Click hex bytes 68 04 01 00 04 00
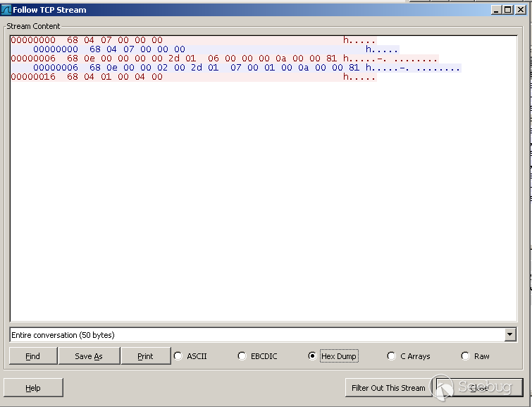This screenshot has height=407, width=532. (115, 77)
